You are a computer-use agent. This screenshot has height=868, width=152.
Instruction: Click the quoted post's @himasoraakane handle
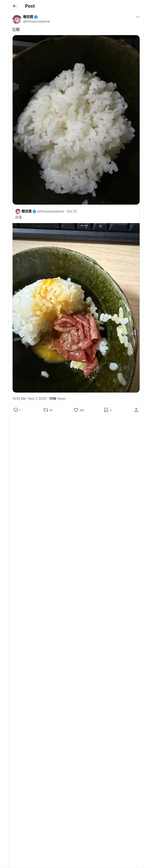[51, 211]
